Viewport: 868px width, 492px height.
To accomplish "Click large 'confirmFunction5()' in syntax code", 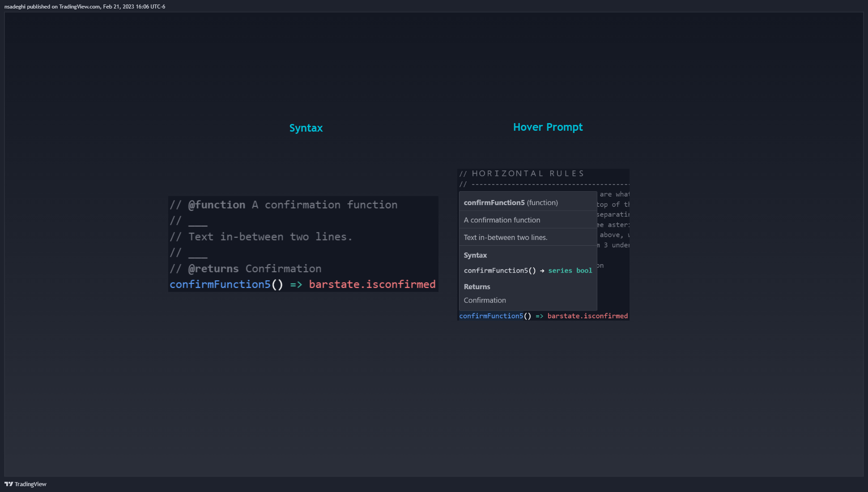I will (x=226, y=284).
